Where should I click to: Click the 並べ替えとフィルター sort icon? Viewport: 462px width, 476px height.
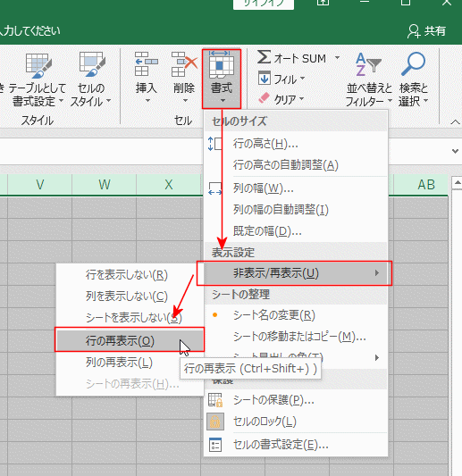(x=368, y=64)
